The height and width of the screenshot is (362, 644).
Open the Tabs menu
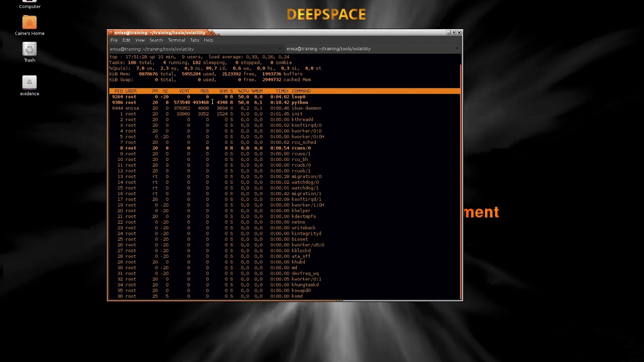[x=195, y=40]
